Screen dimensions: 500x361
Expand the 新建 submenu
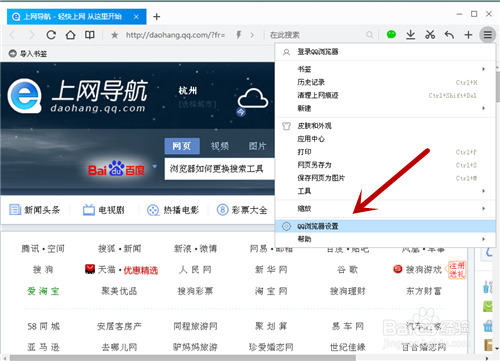pyautogui.click(x=385, y=108)
